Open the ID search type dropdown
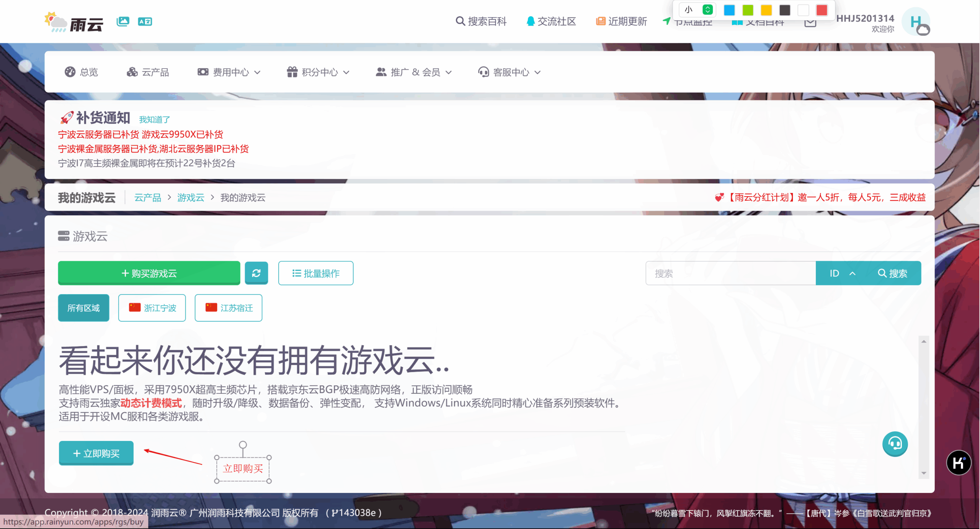This screenshot has width=980, height=529. pyautogui.click(x=842, y=273)
